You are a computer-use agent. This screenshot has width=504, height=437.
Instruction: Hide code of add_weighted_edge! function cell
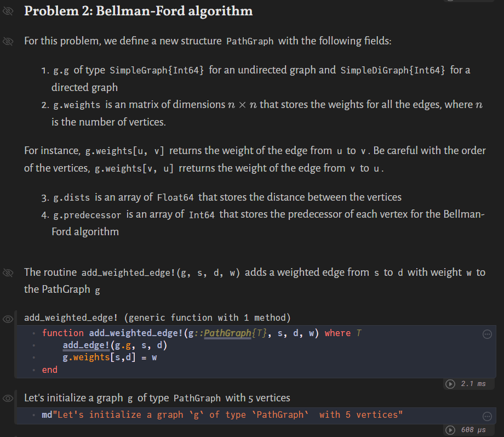8,319
